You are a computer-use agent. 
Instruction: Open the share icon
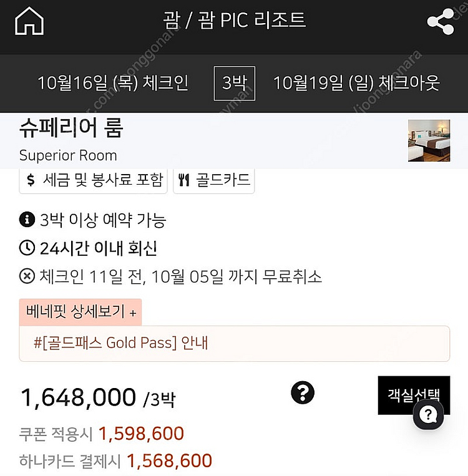click(441, 22)
